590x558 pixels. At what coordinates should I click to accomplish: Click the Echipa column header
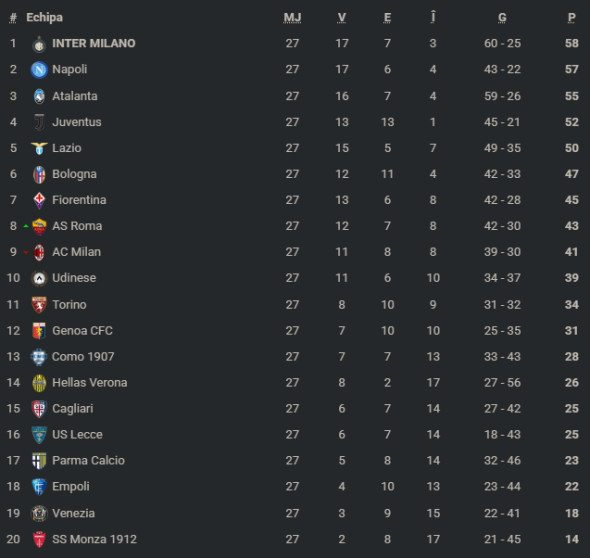(44, 17)
